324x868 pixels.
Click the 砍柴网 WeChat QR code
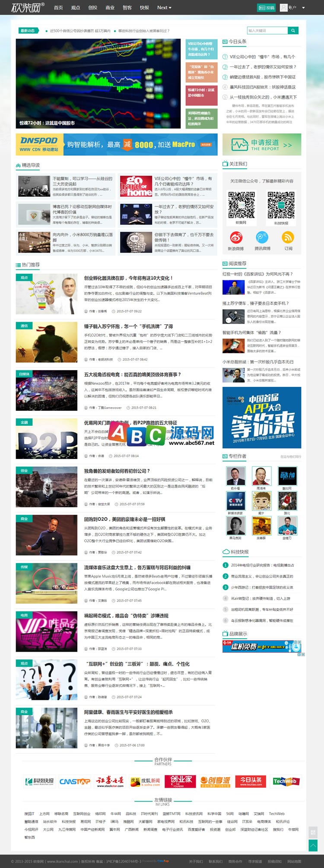click(x=241, y=205)
